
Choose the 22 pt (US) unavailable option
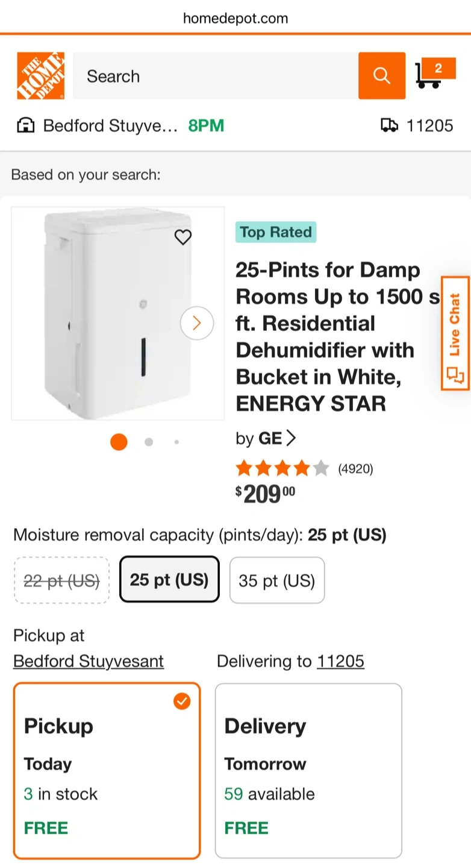pyautogui.click(x=61, y=580)
